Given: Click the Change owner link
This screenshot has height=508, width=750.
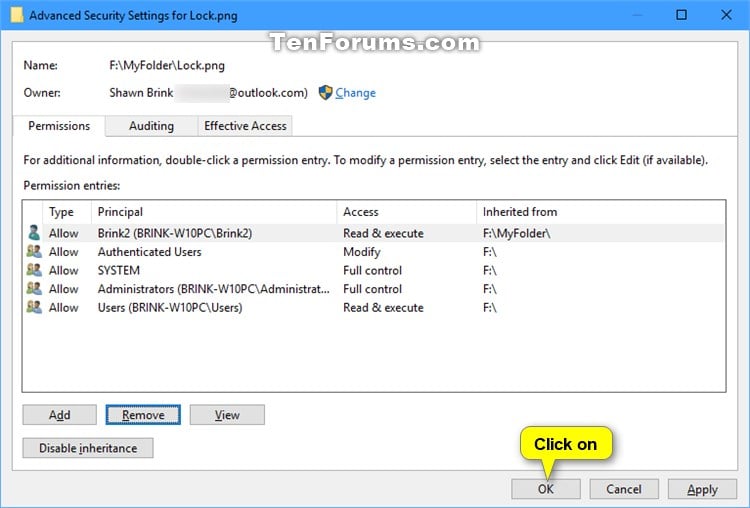Looking at the screenshot, I should pyautogui.click(x=355, y=93).
